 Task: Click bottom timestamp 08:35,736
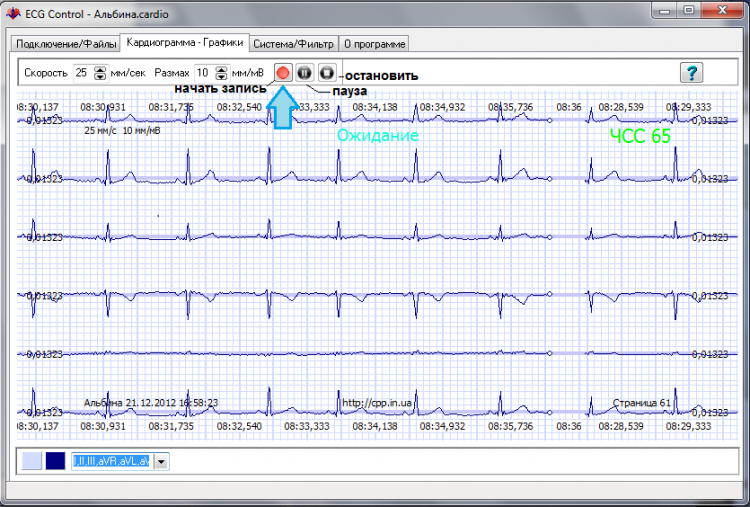[510, 426]
